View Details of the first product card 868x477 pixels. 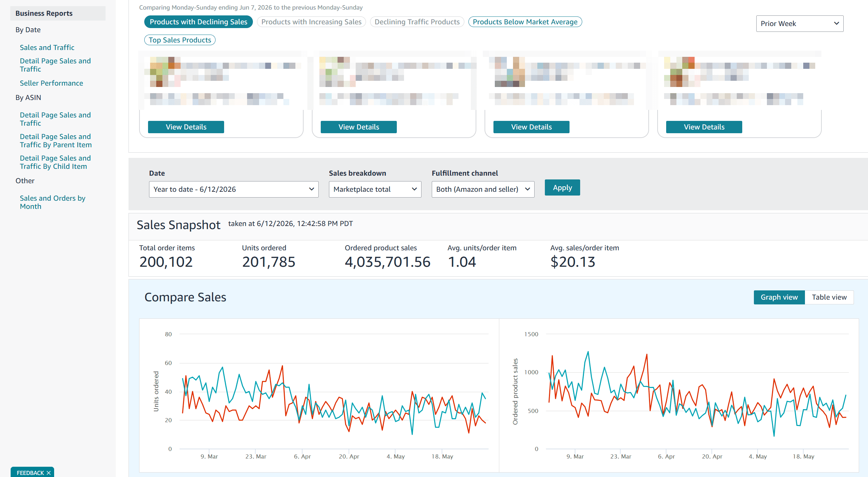click(186, 127)
